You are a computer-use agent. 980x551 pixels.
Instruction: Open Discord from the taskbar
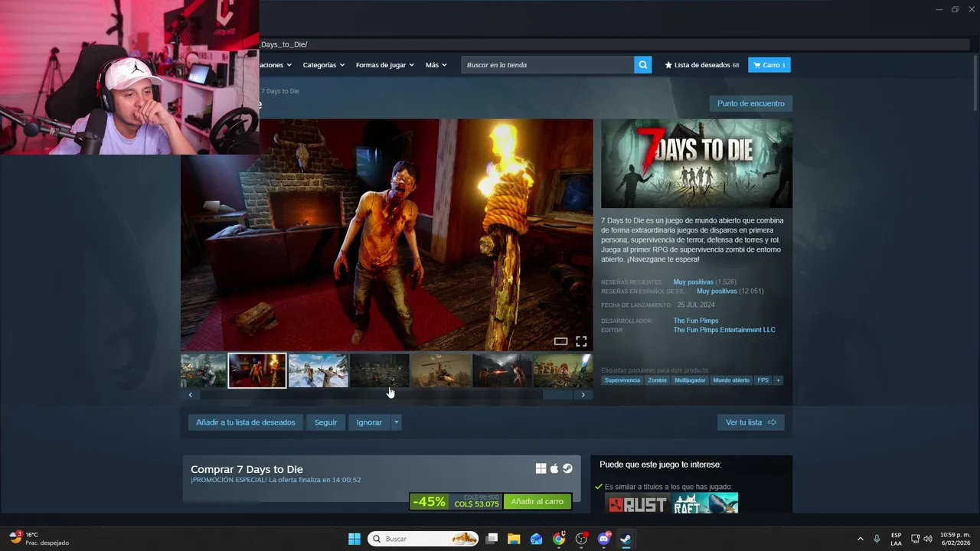tap(604, 539)
